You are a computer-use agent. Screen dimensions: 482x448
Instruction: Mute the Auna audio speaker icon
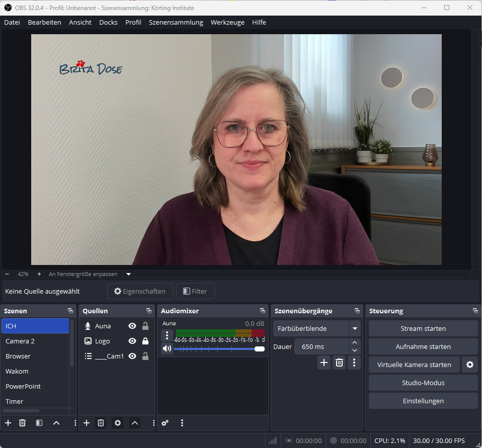(167, 348)
